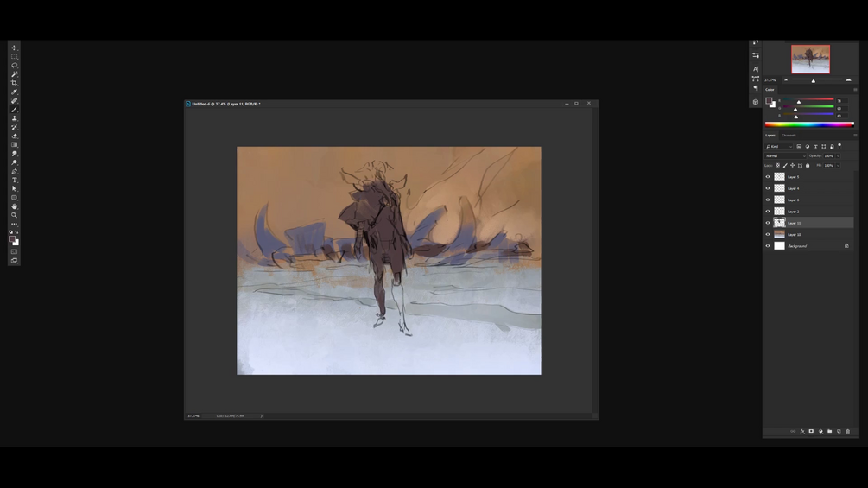Delete layer using trash icon
868x488 pixels.
coord(848,432)
